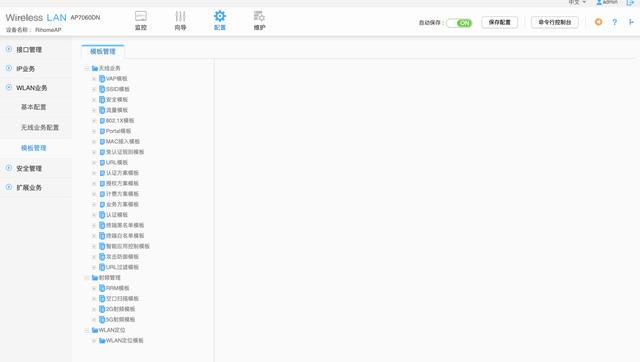Click the 命令行控制台 button
Image resolution: width=640 pixels, height=362 pixels.
(x=555, y=22)
